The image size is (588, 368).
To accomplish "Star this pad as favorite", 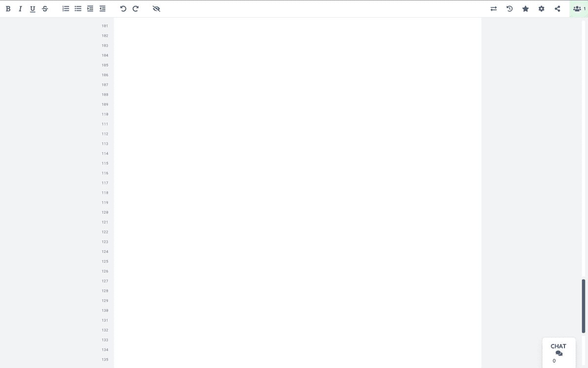I will (x=525, y=8).
